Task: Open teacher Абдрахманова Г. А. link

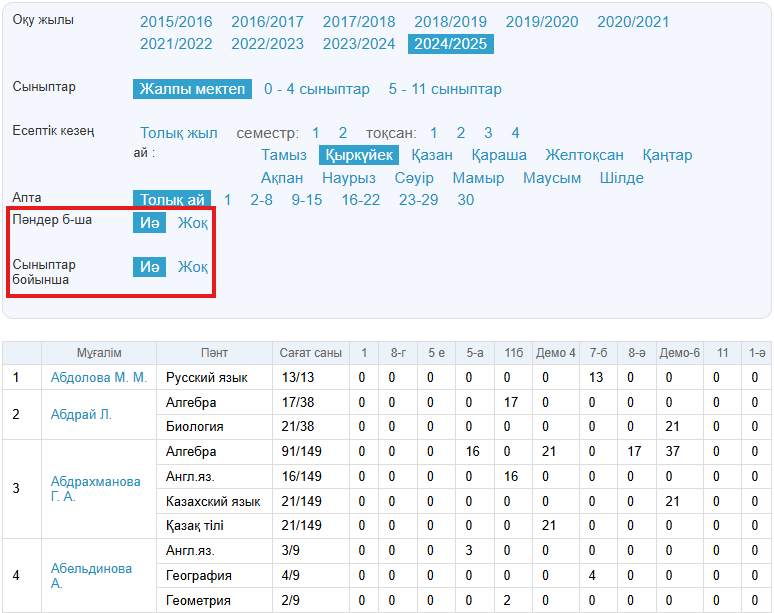Action: pos(95,489)
